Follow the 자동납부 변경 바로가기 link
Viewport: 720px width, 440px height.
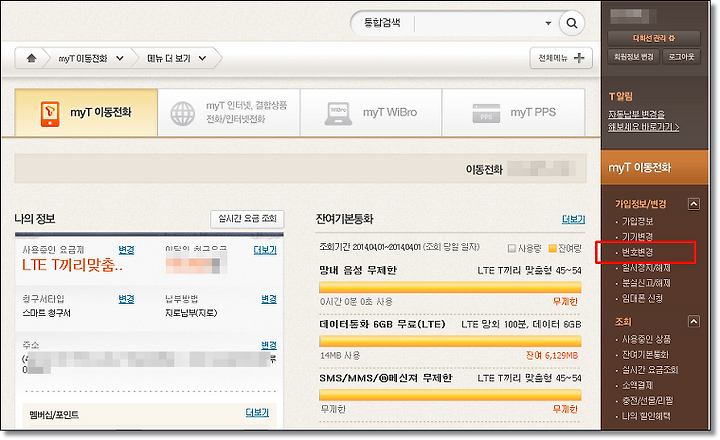(643, 120)
